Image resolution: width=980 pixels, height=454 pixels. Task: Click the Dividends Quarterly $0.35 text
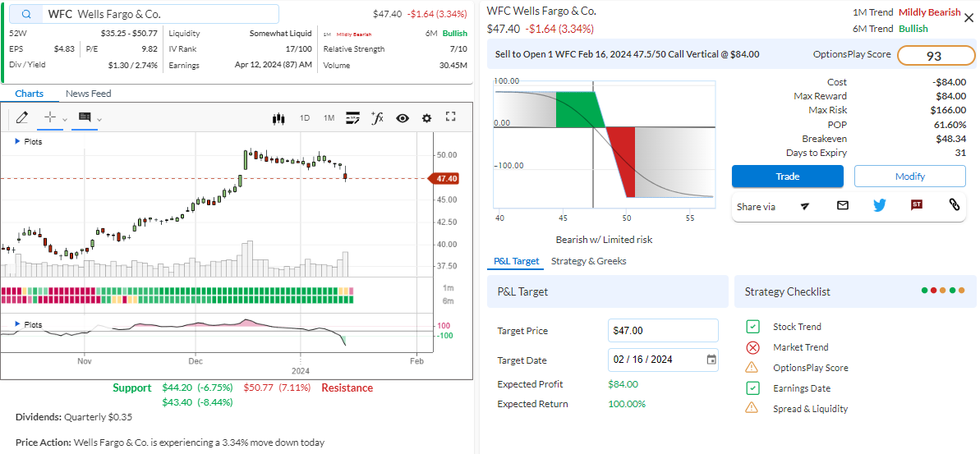click(74, 416)
